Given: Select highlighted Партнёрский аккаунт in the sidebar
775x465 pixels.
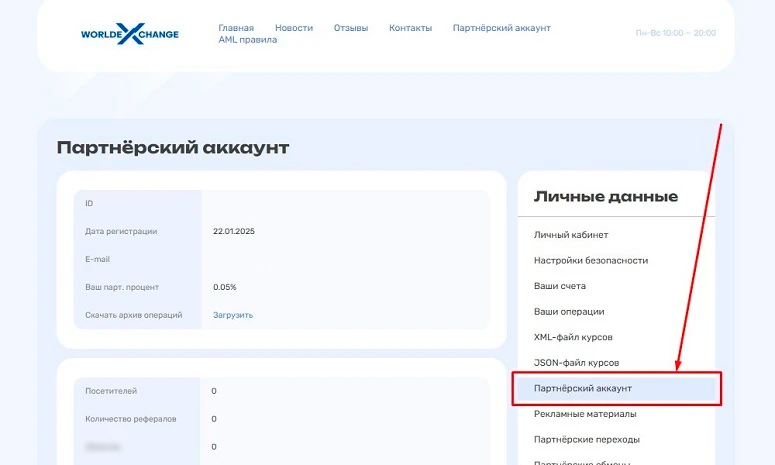Looking at the screenshot, I should [x=583, y=387].
